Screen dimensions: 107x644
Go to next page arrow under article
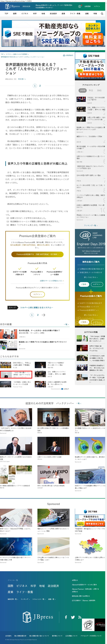pyautogui.click(x=43, y=315)
